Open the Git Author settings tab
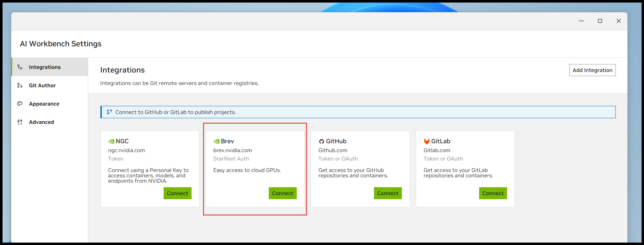 (x=50, y=85)
